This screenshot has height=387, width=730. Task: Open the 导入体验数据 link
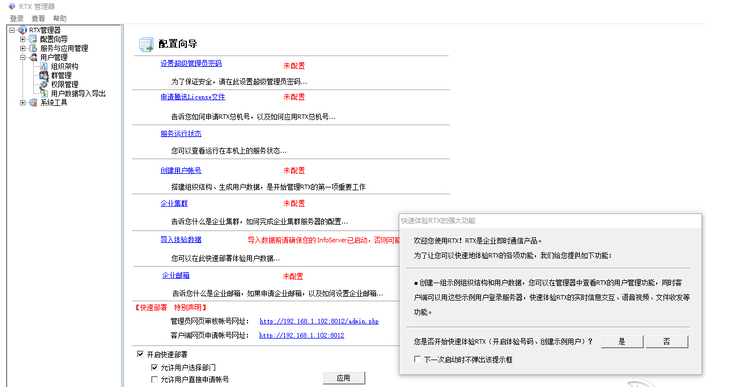tap(181, 239)
